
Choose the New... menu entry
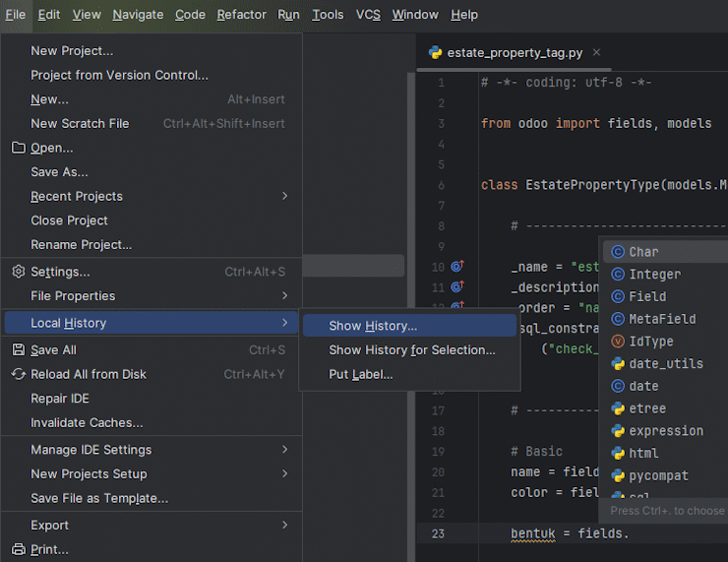(x=152, y=99)
